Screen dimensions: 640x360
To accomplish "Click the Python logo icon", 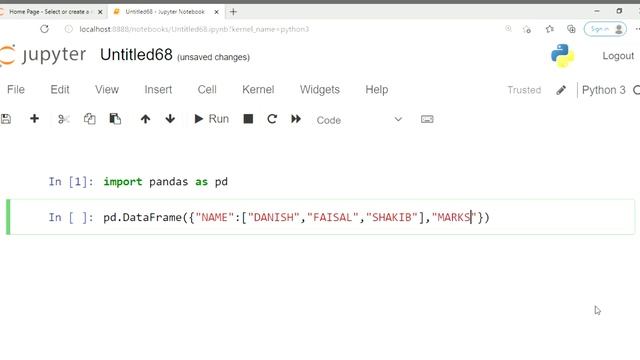I will pyautogui.click(x=562, y=56).
